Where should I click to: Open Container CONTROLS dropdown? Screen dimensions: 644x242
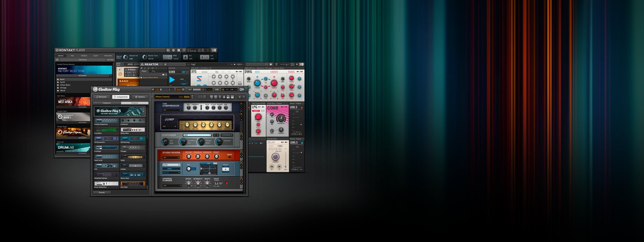[x=227, y=135]
